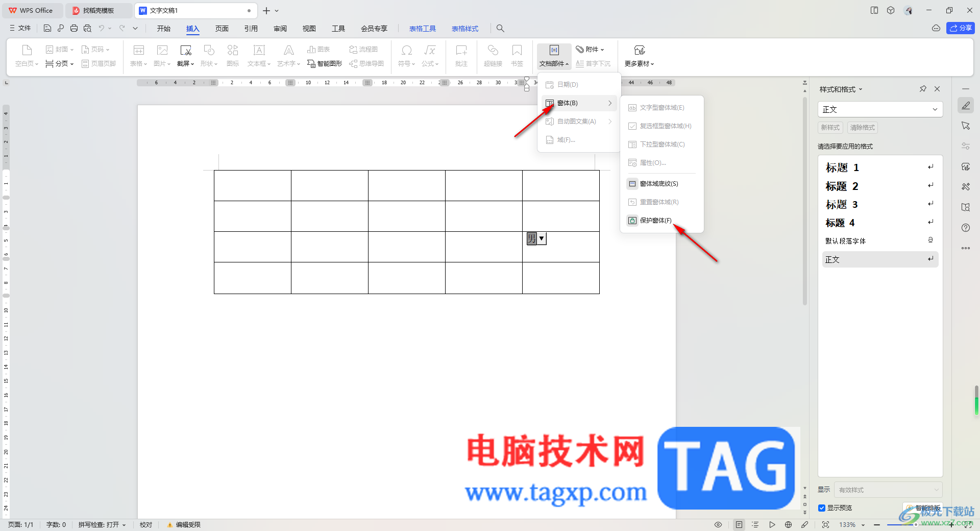Open the 显示 有效样式 combo box
This screenshot has height=531, width=980.
[x=888, y=490]
